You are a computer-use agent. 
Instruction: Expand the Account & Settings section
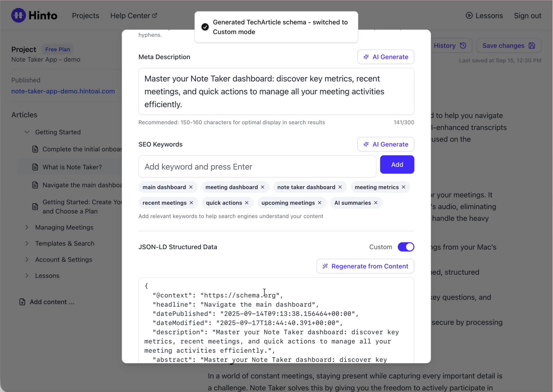27,259
